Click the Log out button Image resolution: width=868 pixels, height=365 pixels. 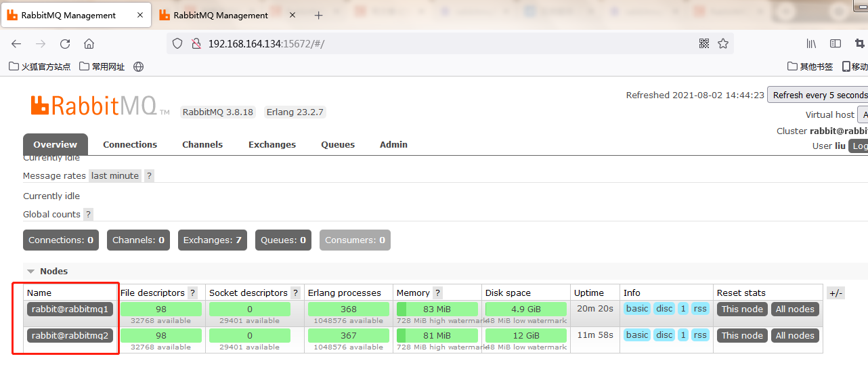tap(859, 146)
